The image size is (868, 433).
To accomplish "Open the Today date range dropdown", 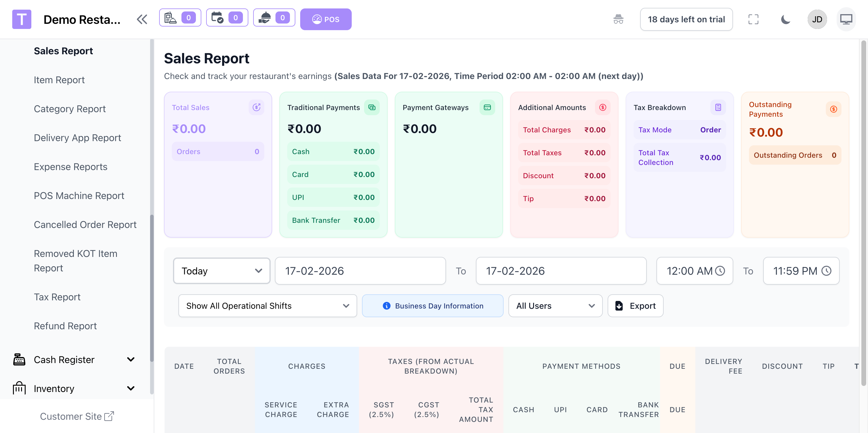I will (222, 271).
